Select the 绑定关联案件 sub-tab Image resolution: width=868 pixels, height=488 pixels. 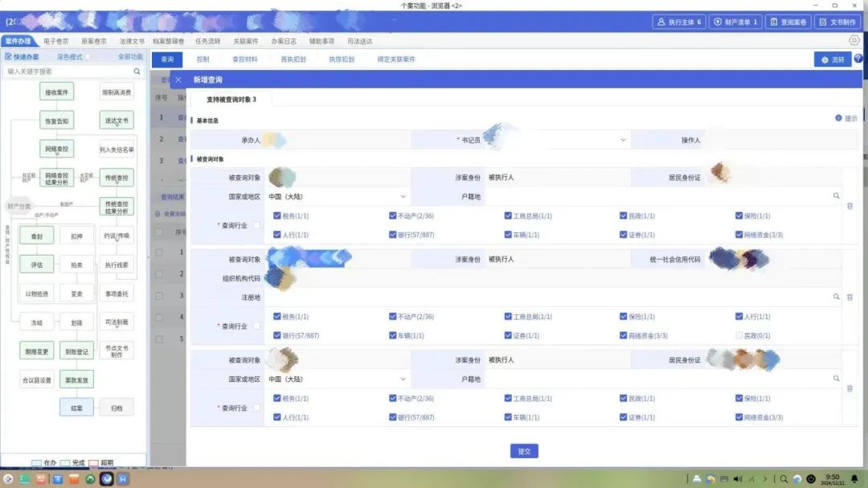pyautogui.click(x=396, y=59)
